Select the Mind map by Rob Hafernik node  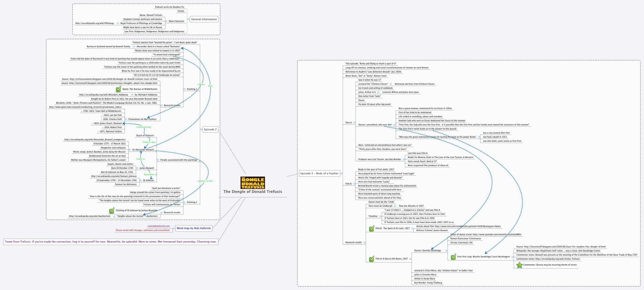point(194,228)
